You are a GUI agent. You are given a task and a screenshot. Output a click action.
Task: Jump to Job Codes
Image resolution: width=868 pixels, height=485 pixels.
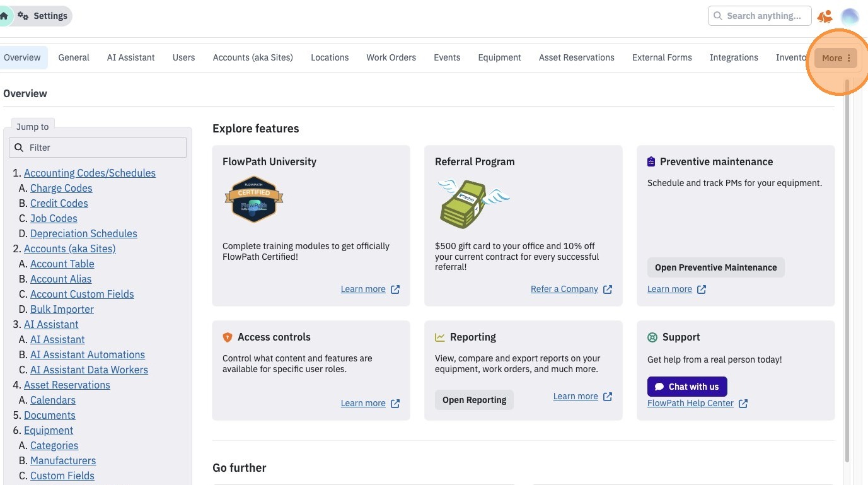[54, 218]
